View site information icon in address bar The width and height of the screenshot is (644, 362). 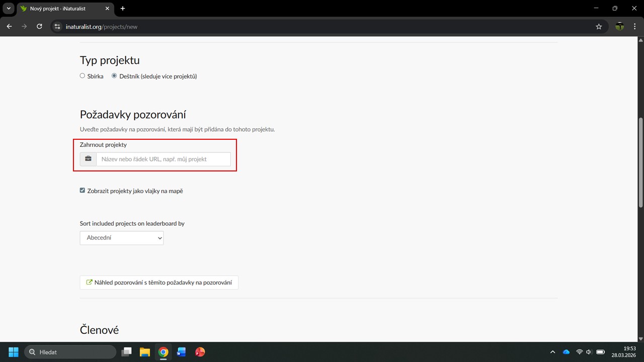pyautogui.click(x=57, y=27)
